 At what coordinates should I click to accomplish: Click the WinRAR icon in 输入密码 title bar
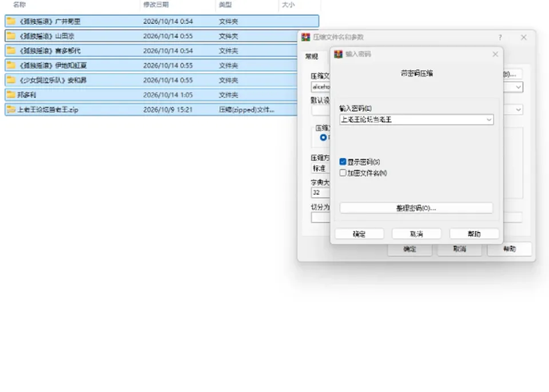pyautogui.click(x=338, y=54)
